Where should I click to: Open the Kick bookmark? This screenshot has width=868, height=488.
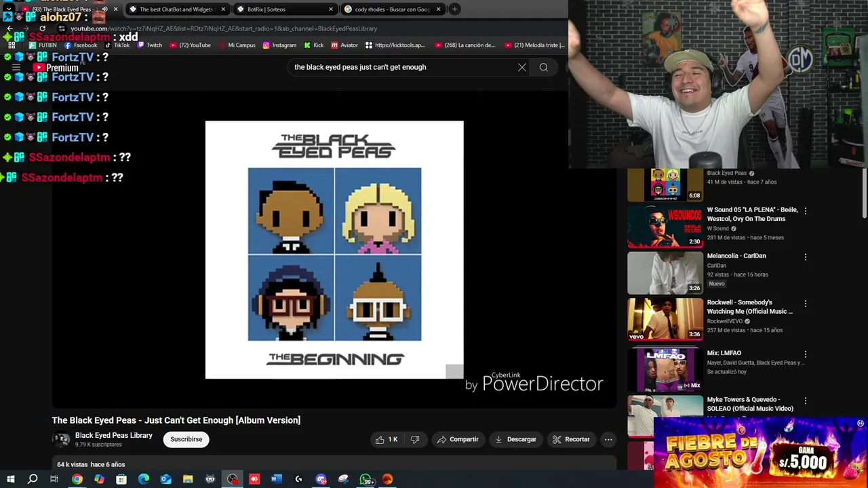click(314, 45)
